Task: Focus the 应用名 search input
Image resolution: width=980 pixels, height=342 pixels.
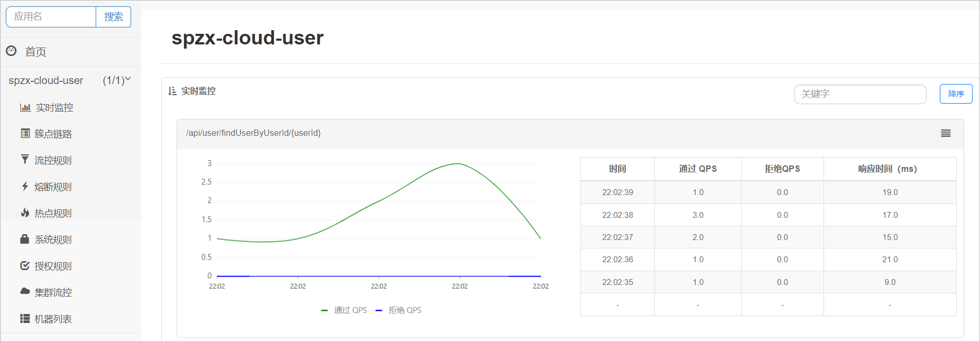Action: (x=51, y=17)
